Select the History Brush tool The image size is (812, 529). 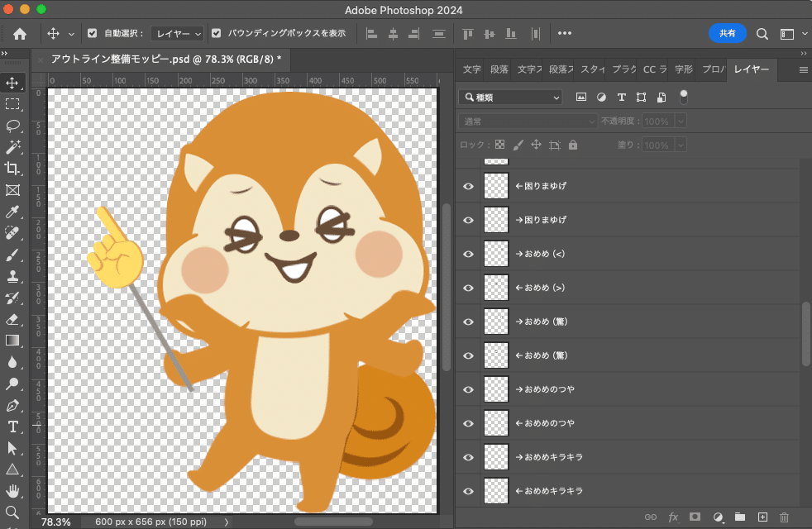tap(12, 298)
